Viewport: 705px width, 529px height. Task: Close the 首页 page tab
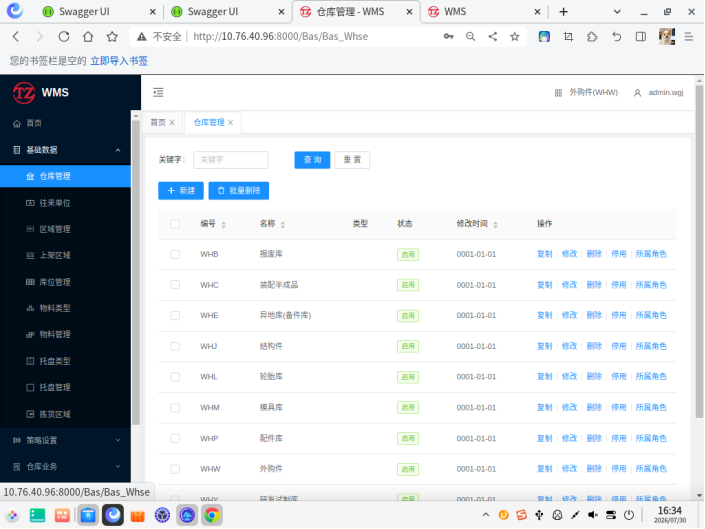coord(172,122)
